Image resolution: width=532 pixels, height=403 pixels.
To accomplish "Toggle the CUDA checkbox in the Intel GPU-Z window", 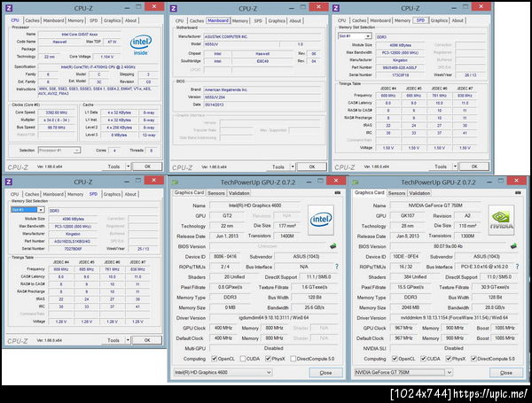I will pyautogui.click(x=243, y=359).
